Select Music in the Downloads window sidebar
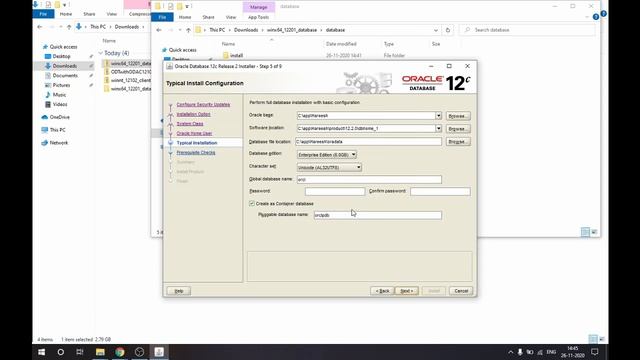Viewport: 640px width, 360px height. pyautogui.click(x=59, y=95)
